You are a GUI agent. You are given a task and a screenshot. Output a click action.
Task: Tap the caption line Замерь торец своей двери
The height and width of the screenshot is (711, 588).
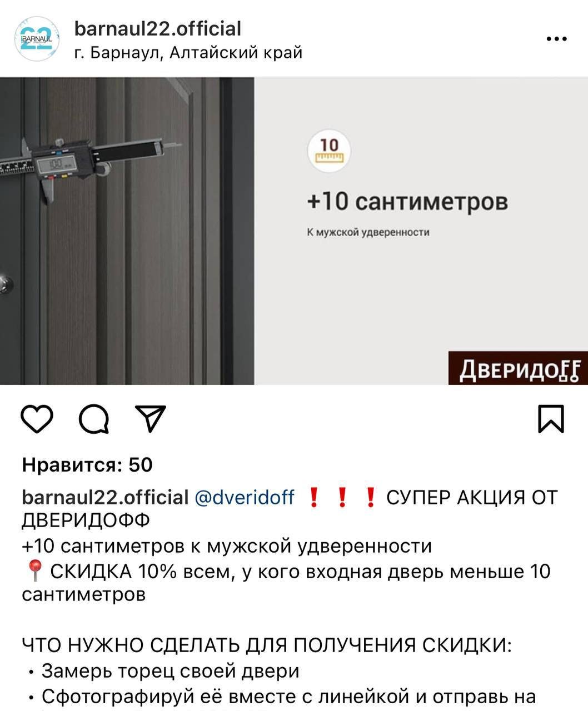pos(171,671)
